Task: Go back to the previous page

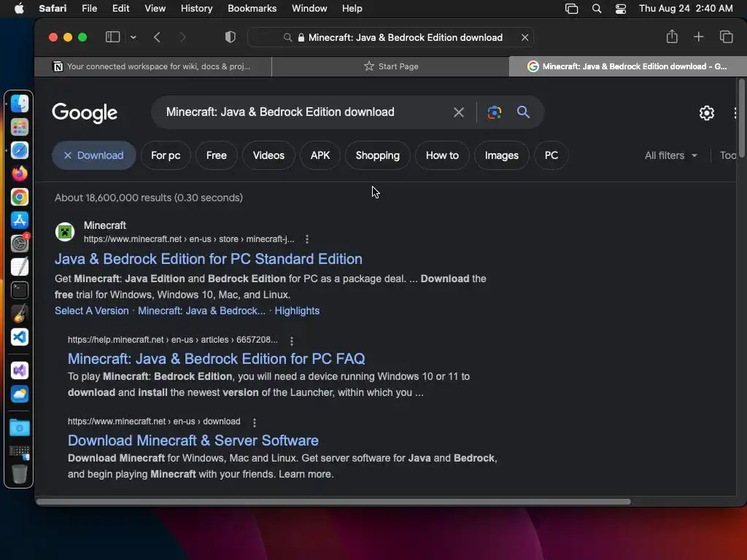Action: pyautogui.click(x=158, y=37)
